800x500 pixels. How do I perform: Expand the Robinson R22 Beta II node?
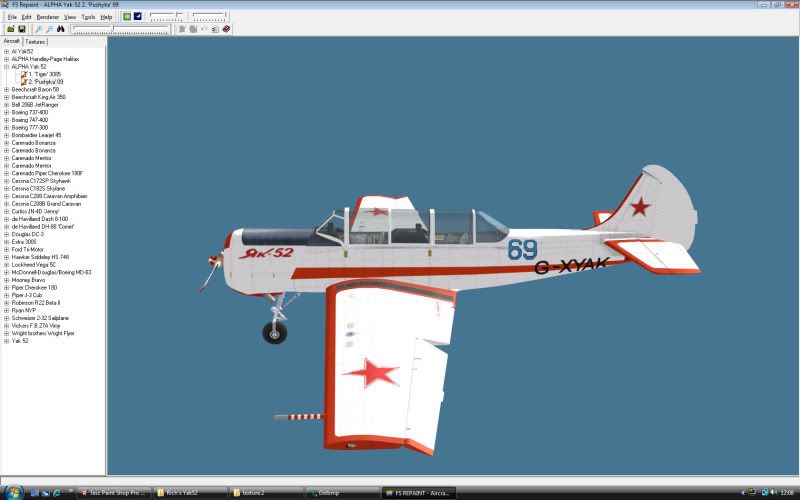pos(7,303)
